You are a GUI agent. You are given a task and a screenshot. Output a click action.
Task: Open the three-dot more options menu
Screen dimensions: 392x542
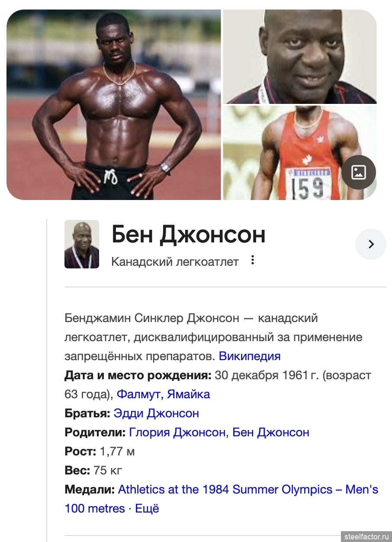[x=253, y=260]
